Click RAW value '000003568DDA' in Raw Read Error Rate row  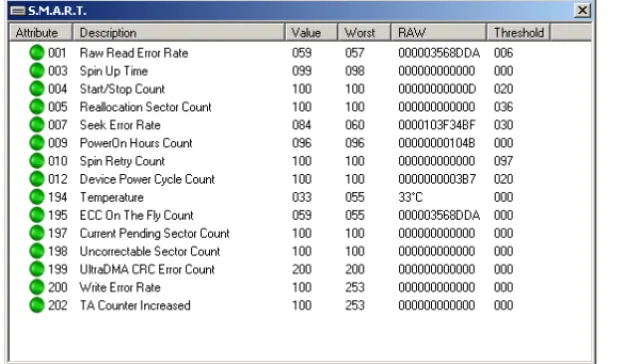click(439, 53)
